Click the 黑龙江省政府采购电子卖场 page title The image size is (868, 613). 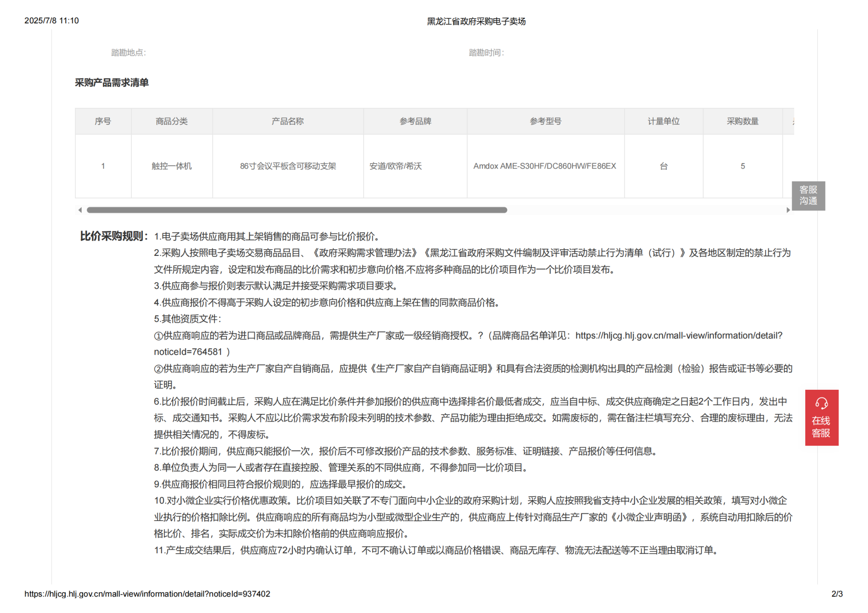click(476, 21)
